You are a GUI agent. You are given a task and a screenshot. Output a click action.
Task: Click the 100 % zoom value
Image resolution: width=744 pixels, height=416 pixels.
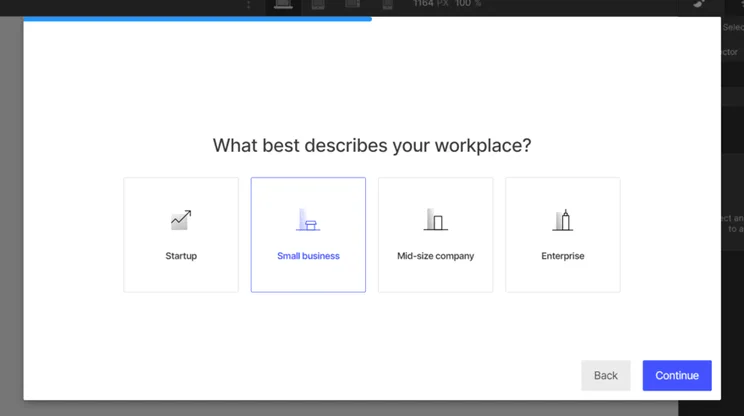(468, 4)
